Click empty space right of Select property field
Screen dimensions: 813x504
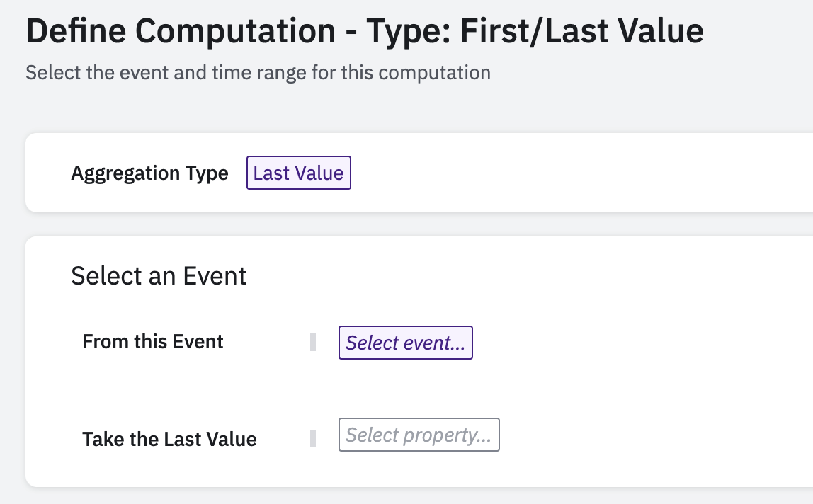tap(637, 435)
